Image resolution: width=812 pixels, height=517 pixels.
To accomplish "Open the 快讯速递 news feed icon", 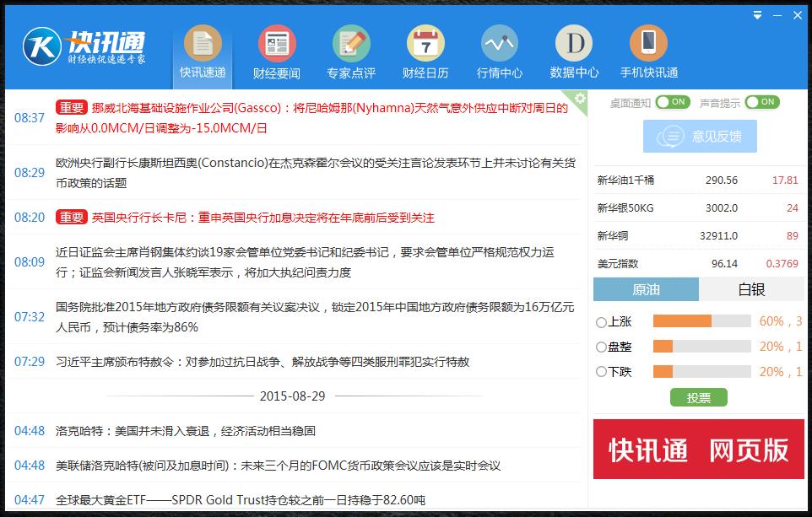I will pyautogui.click(x=202, y=43).
